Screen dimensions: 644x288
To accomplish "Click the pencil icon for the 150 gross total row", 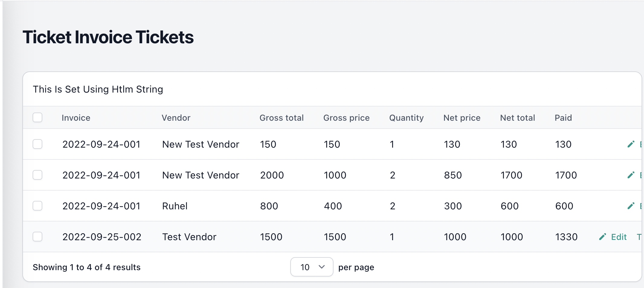I will (631, 144).
